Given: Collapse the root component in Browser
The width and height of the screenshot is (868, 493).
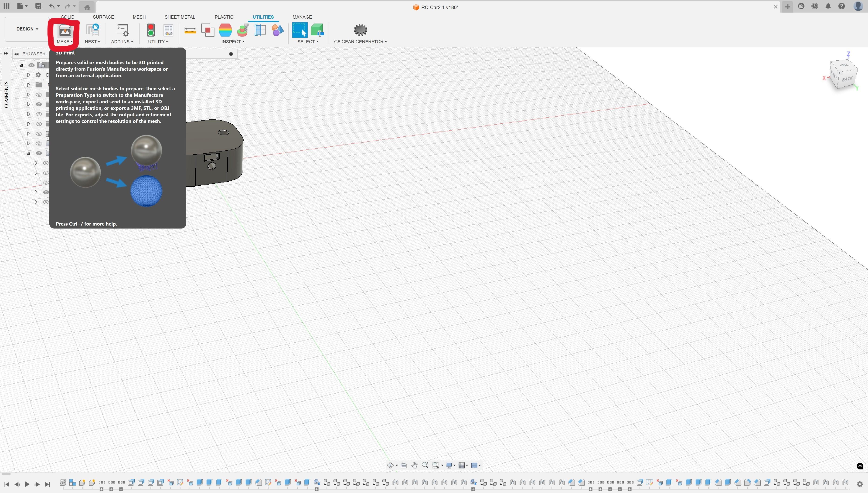Looking at the screenshot, I should point(21,65).
